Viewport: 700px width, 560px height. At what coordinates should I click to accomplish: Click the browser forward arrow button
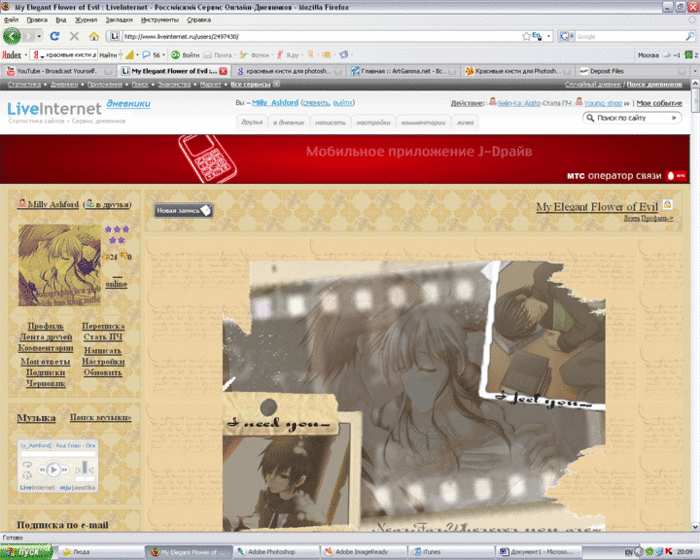[x=29, y=36]
